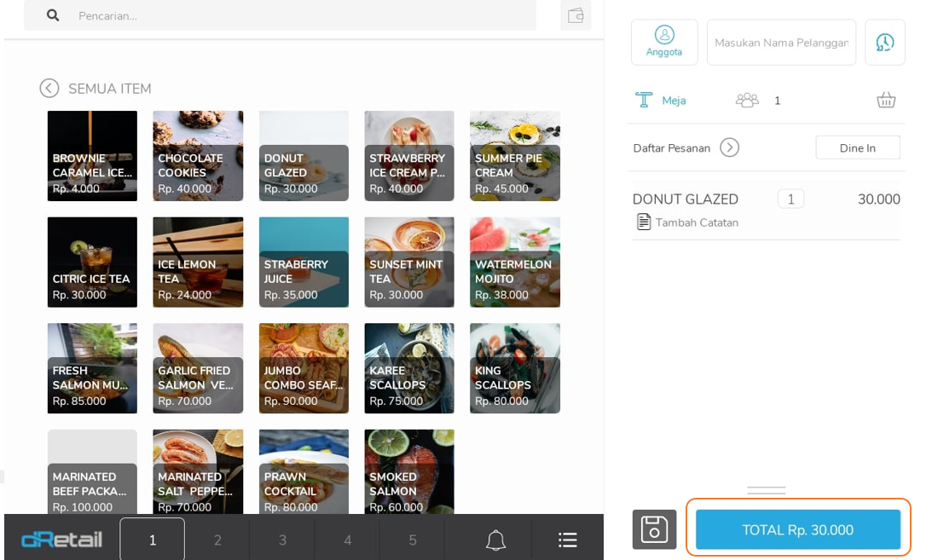
Task: Add Watermelon Mojito item to order
Action: pos(515,262)
